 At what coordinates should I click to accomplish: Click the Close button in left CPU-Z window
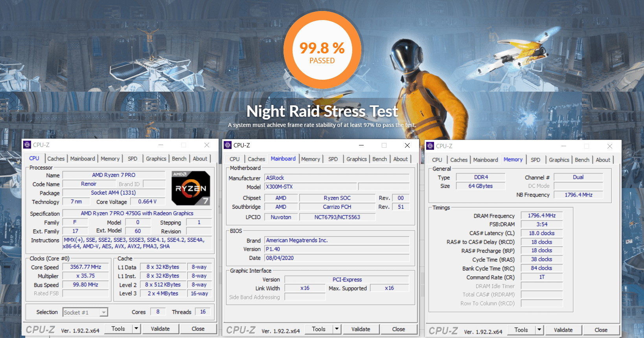pyautogui.click(x=198, y=329)
